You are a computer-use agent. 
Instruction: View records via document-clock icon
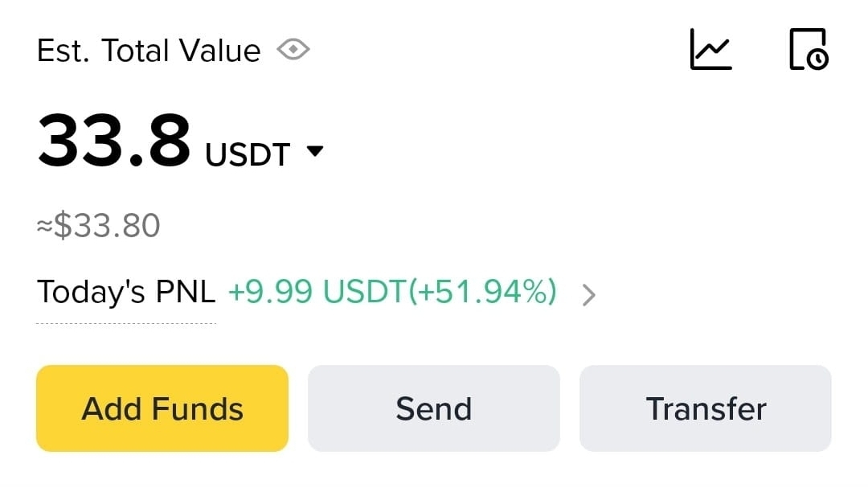coord(809,49)
